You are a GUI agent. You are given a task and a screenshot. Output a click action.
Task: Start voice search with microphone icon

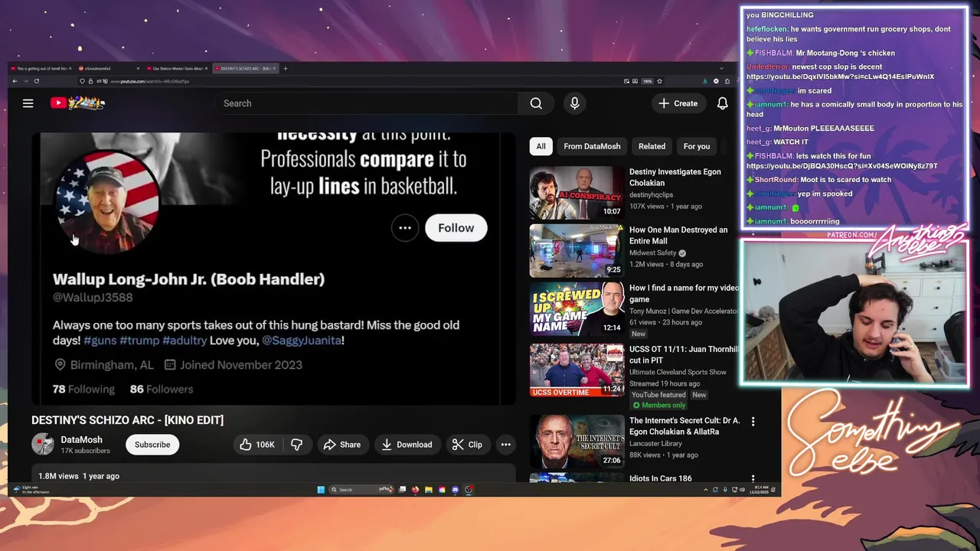pyautogui.click(x=574, y=103)
